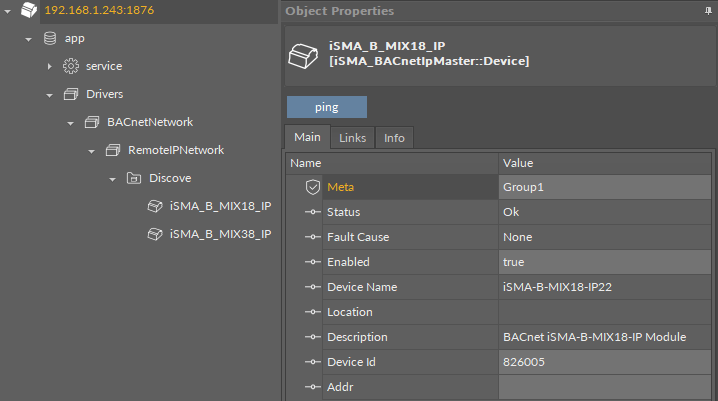Click the app database icon
Image resolution: width=718 pixels, height=401 pixels.
(50, 38)
